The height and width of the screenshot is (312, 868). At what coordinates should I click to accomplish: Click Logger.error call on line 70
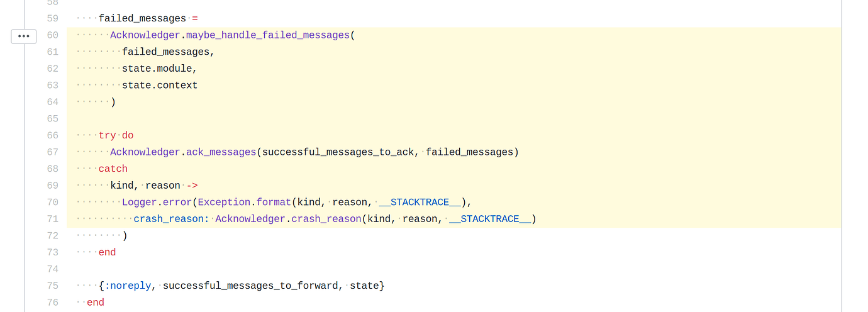pyautogui.click(x=157, y=202)
